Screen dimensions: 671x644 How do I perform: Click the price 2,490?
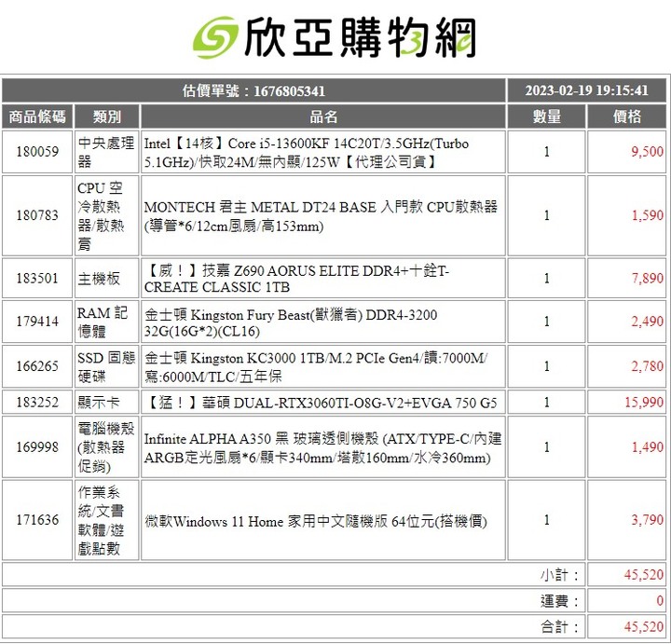pos(647,322)
